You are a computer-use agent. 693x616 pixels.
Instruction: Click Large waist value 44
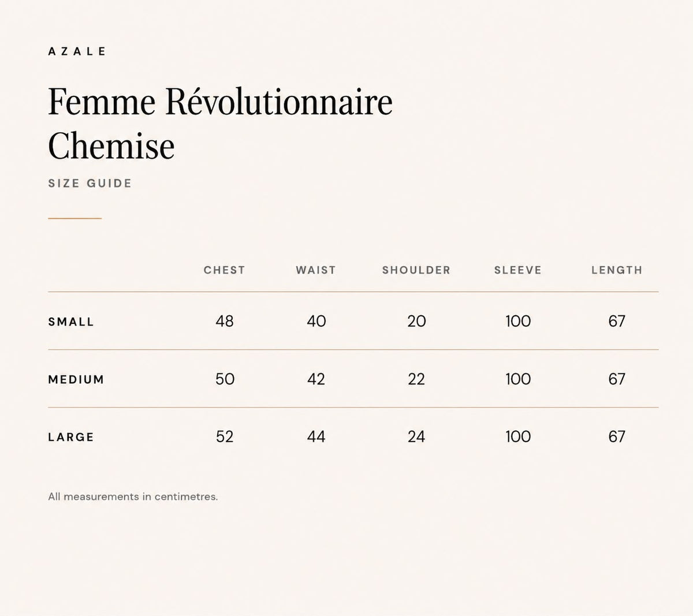point(316,436)
